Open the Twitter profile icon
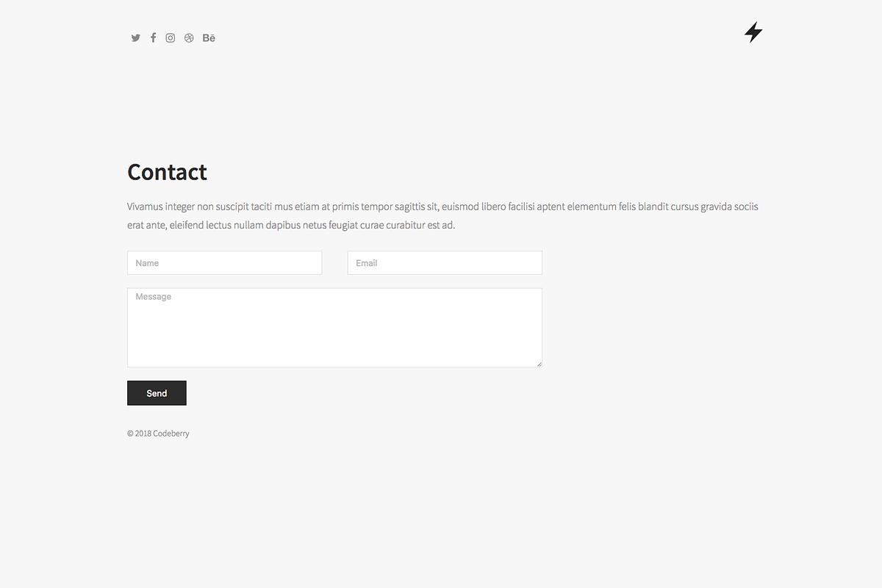 [x=135, y=38]
